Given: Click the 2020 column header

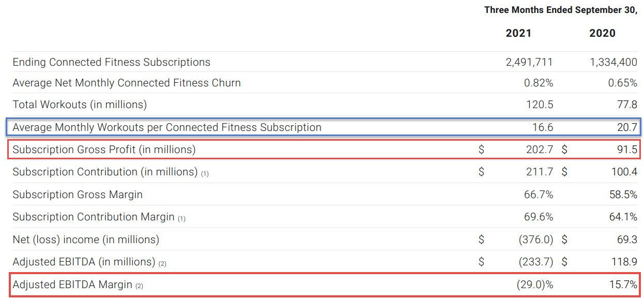Looking at the screenshot, I should 603,33.
